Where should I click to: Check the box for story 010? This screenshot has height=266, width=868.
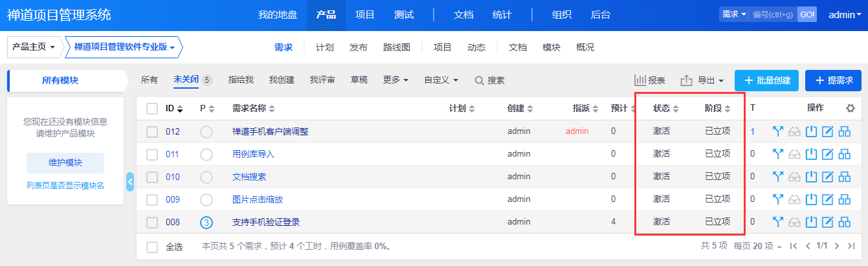pyautogui.click(x=152, y=177)
